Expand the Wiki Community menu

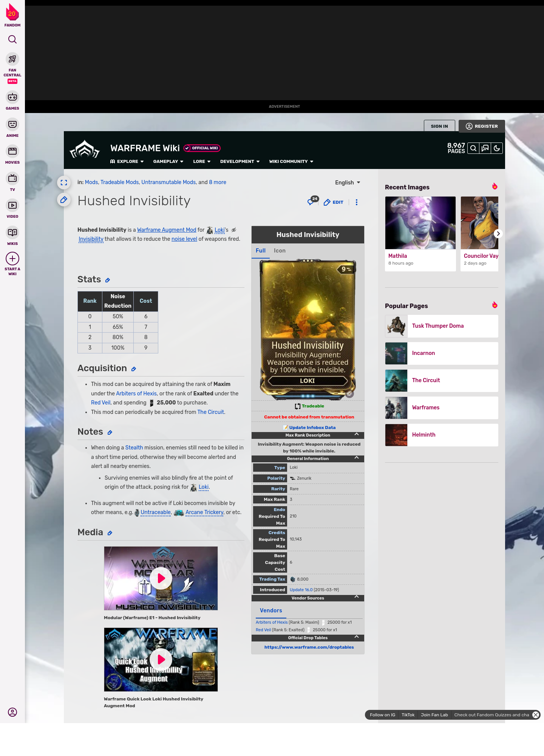291,161
